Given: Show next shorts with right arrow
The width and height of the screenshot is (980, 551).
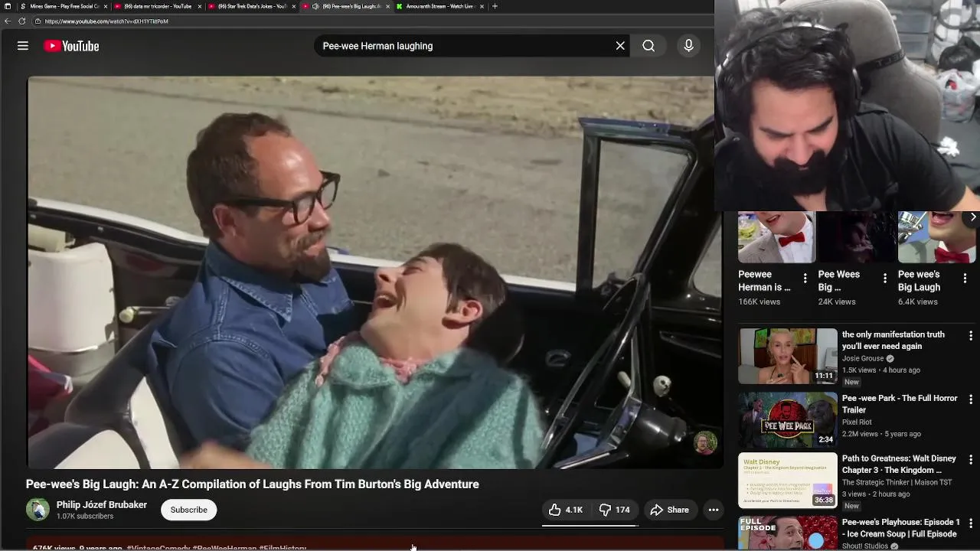Looking at the screenshot, I should click(x=972, y=217).
